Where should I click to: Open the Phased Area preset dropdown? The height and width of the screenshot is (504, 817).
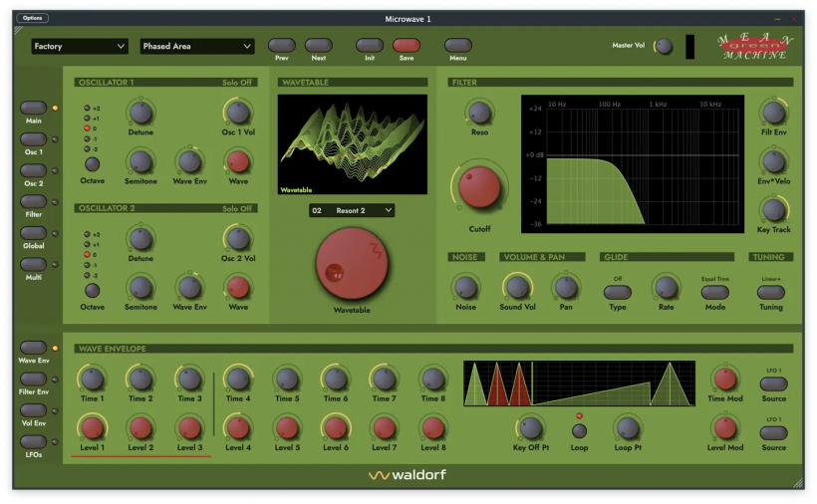pyautogui.click(x=197, y=47)
